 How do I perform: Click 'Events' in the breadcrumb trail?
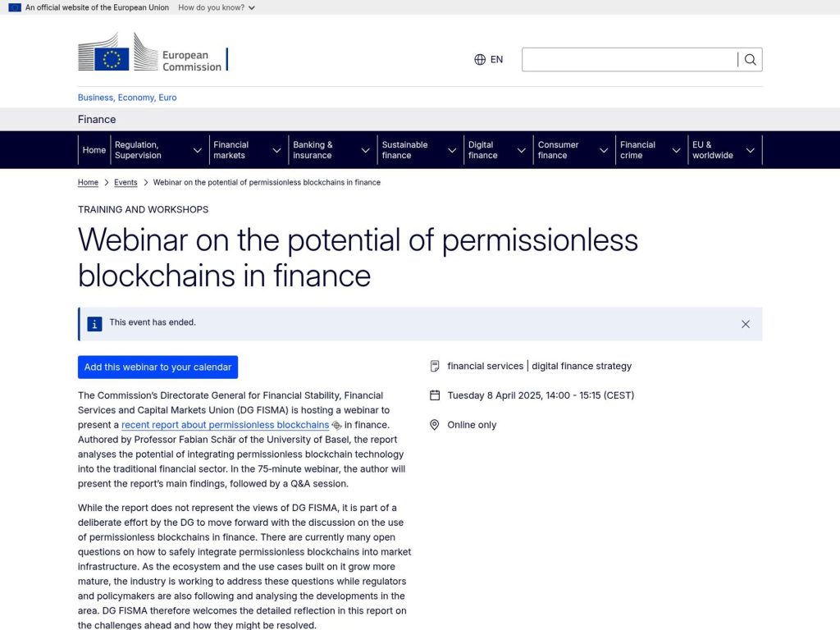(x=126, y=182)
